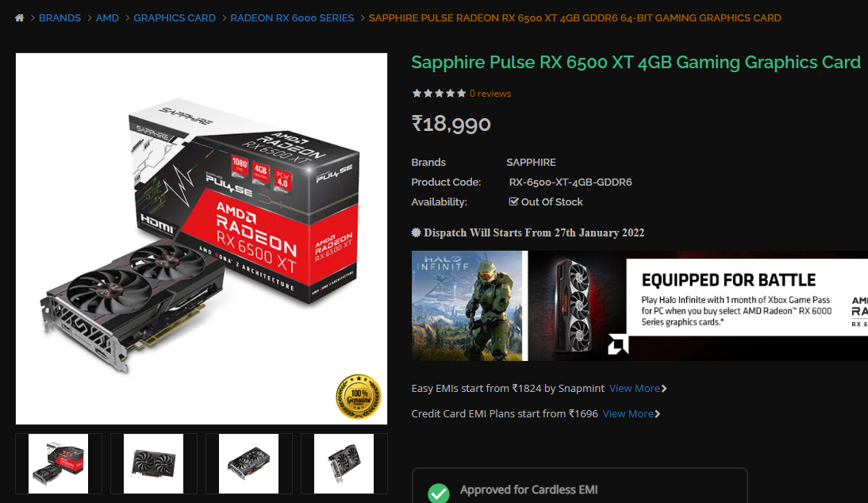Image resolution: width=868 pixels, height=503 pixels.
Task: Select the first thumbnail with product box
Action: [58, 463]
